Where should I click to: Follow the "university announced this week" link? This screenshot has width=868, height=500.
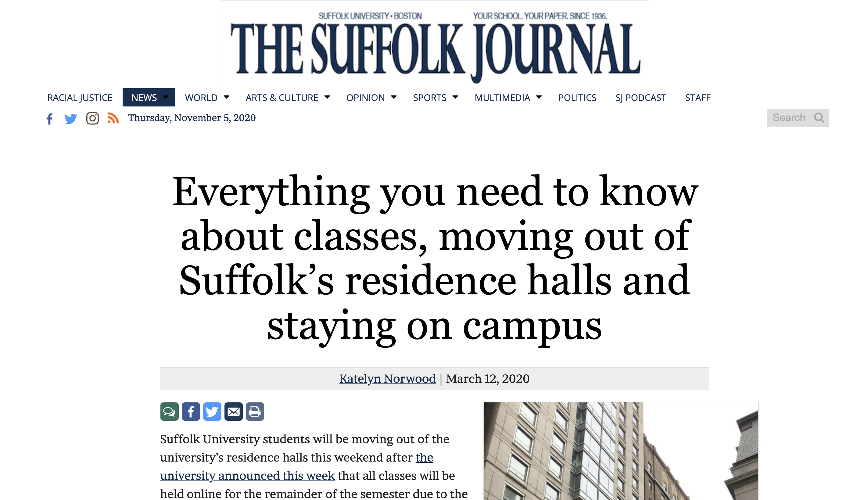point(247,476)
